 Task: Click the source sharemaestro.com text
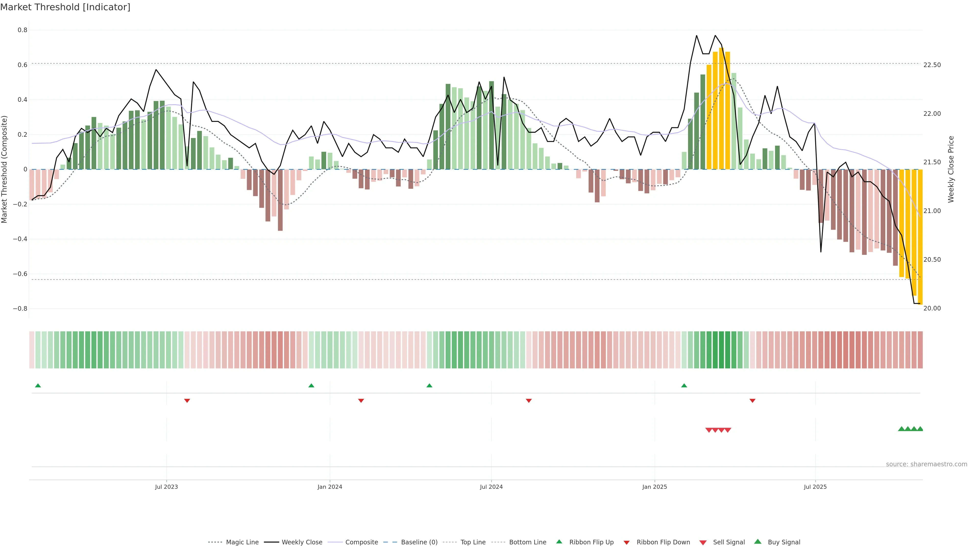tap(926, 464)
